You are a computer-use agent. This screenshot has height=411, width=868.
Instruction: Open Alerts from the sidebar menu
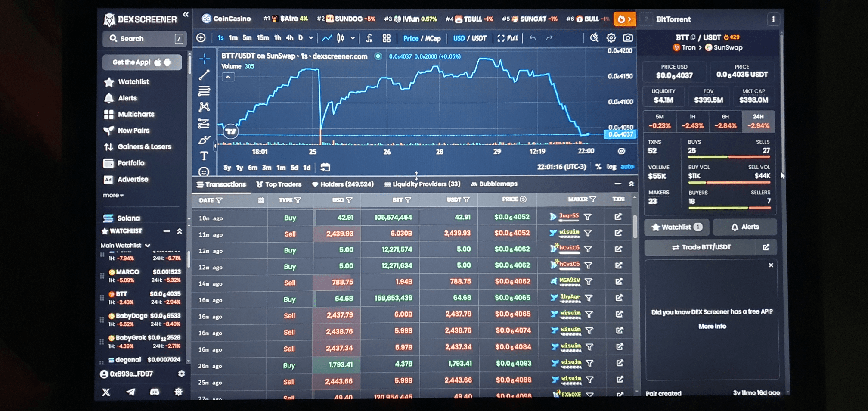[121, 98]
